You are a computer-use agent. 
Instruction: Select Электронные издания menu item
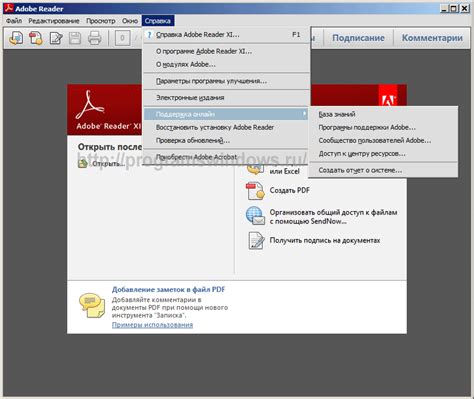(x=226, y=98)
